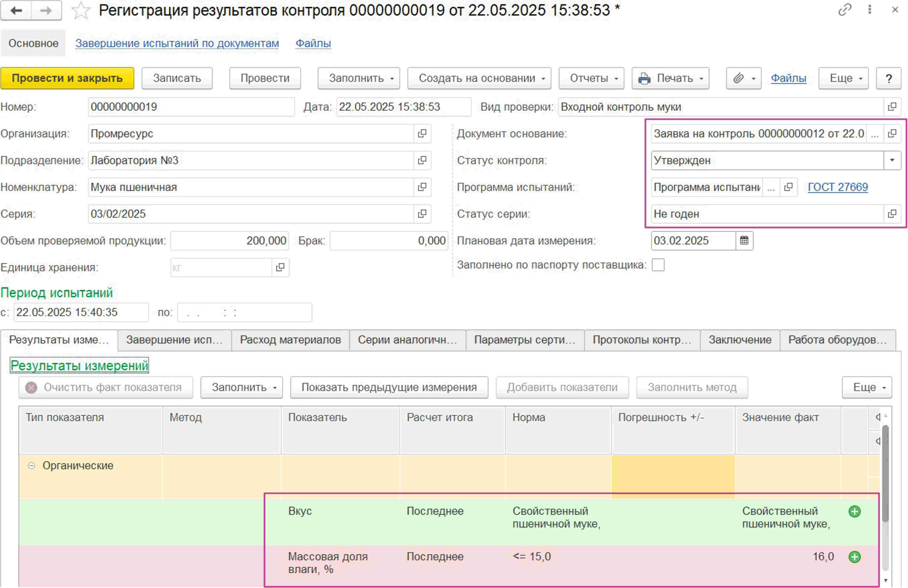The image size is (908, 588).
Task: Click the Объем проверяемой продукции field
Action: pos(230,241)
